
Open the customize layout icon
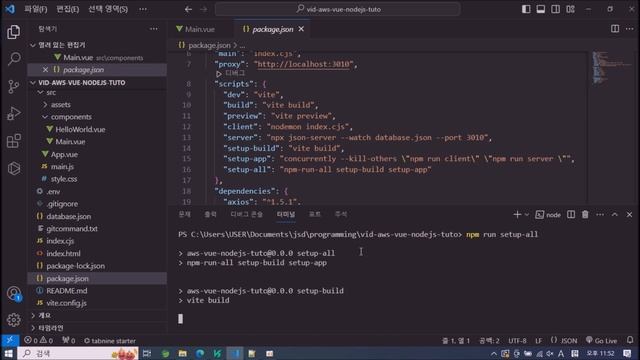[570, 9]
